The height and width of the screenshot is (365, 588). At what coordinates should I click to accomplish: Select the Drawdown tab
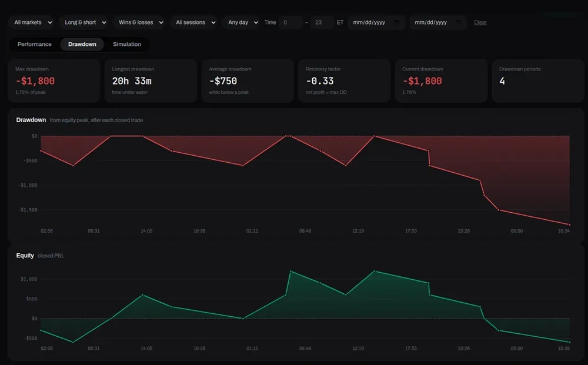click(82, 44)
